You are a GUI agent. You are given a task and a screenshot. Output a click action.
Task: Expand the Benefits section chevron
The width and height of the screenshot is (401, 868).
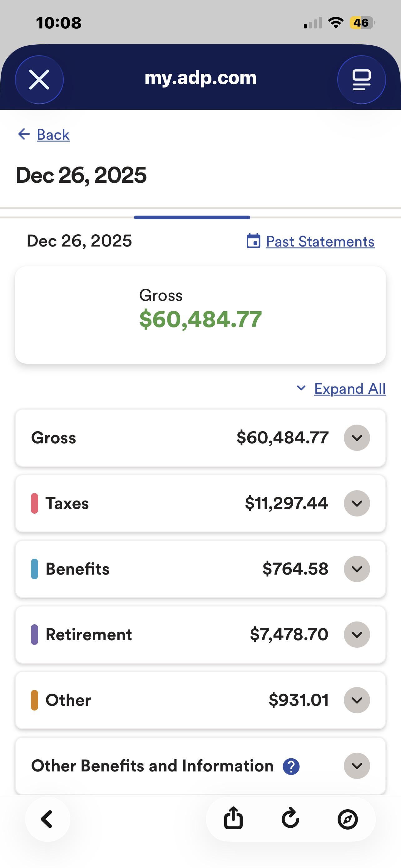point(357,569)
